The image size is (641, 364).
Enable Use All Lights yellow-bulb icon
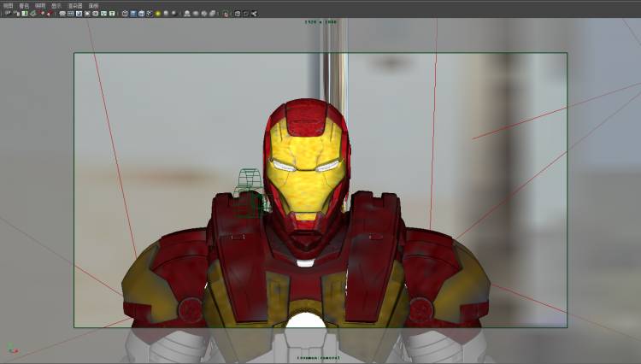point(158,14)
